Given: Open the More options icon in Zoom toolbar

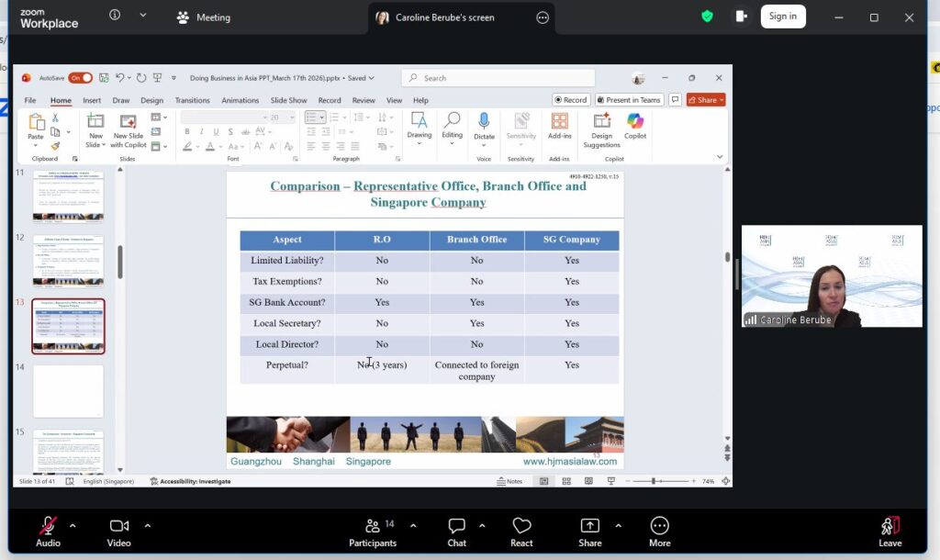Looking at the screenshot, I should coord(659,526).
